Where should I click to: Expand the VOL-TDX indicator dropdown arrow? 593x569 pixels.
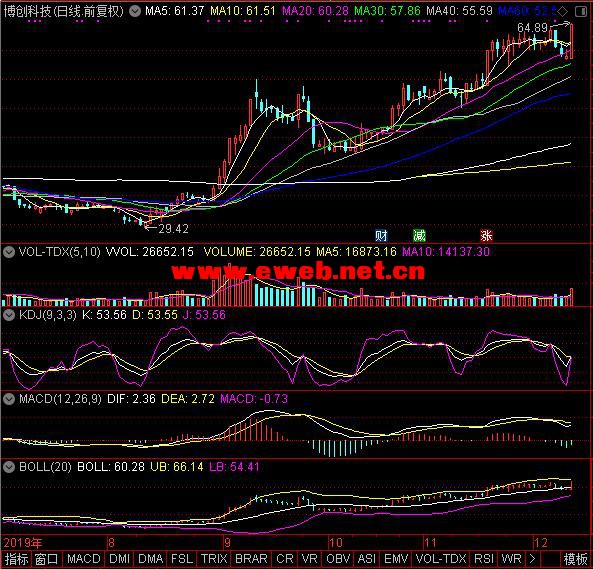(9, 252)
